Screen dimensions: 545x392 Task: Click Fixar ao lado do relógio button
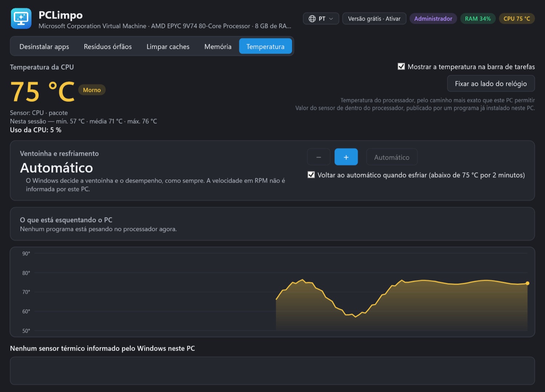tap(491, 83)
